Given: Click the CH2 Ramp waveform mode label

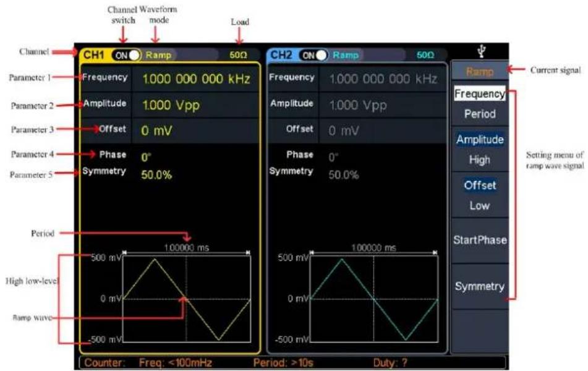Looking at the screenshot, I should 346,55.
